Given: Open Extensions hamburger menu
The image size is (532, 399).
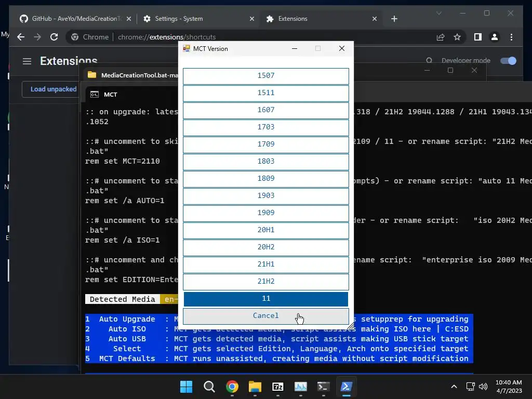Looking at the screenshot, I should click(27, 61).
